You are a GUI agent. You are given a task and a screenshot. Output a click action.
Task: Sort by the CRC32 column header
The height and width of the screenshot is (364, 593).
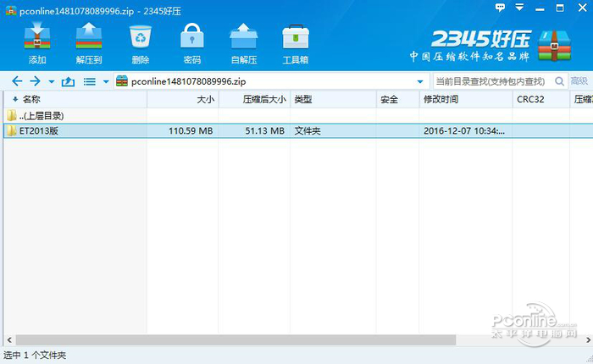tap(541, 99)
